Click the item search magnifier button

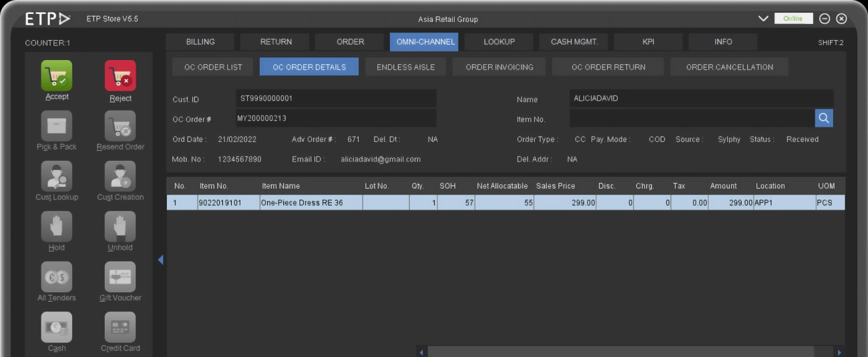click(824, 118)
